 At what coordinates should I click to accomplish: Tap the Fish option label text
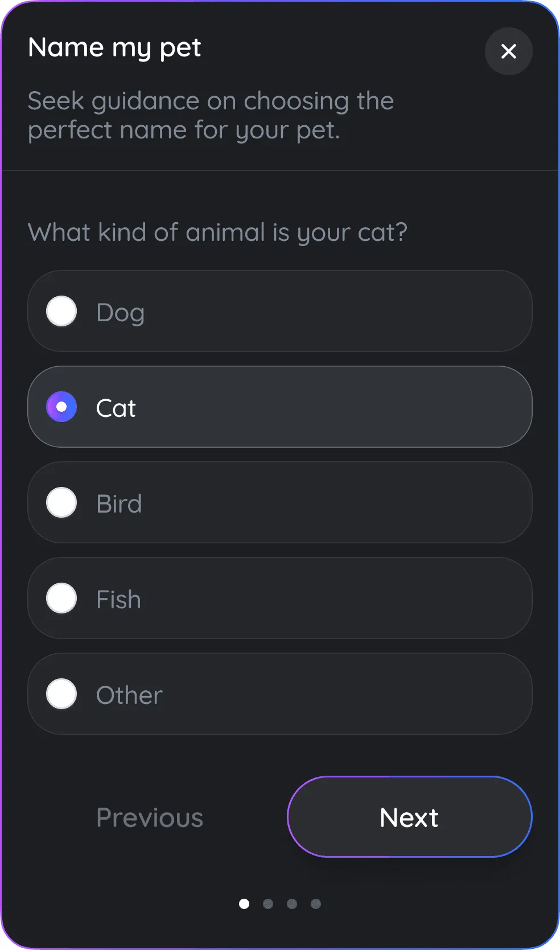(118, 599)
